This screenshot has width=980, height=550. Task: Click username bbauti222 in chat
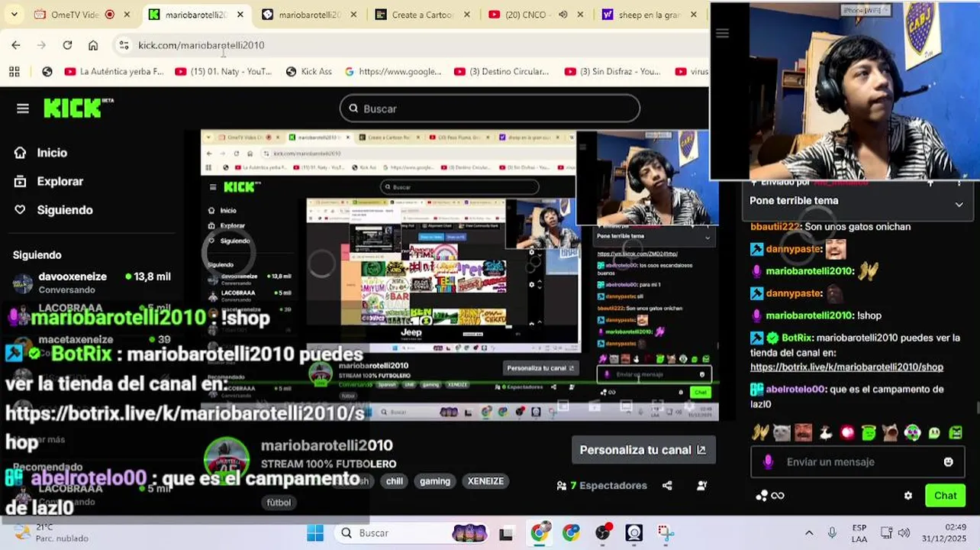775,227
